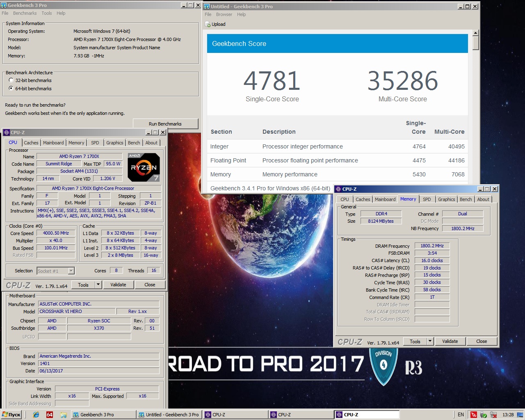Screen dimensions: 525x420
Task: Launch Internet Explorer from the taskbar
Action: pos(36,415)
